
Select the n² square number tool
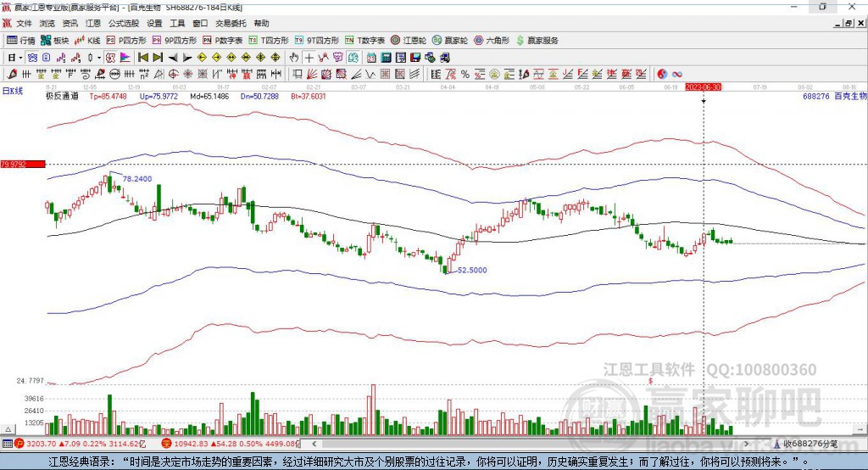(x=144, y=75)
